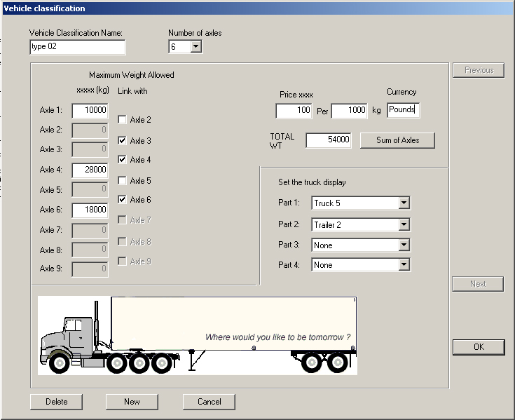
Task: Click the Axle 4 weight field
Action: pos(90,170)
